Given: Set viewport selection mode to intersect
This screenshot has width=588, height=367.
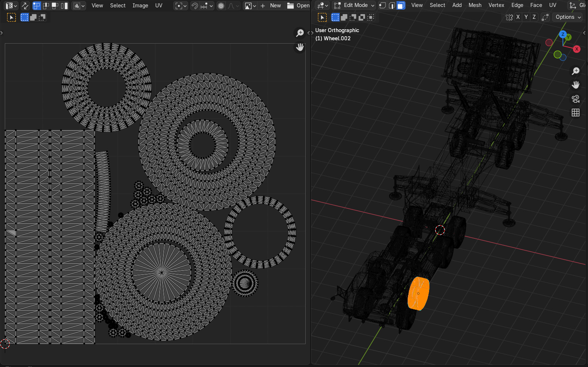Looking at the screenshot, I should pyautogui.click(x=371, y=17).
